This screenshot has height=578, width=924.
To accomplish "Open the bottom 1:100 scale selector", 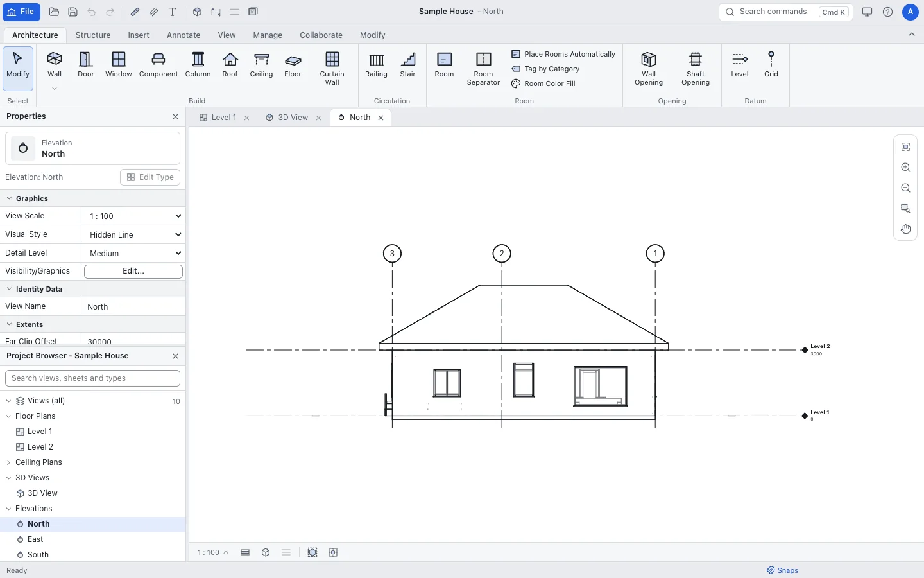I will pyautogui.click(x=213, y=552).
